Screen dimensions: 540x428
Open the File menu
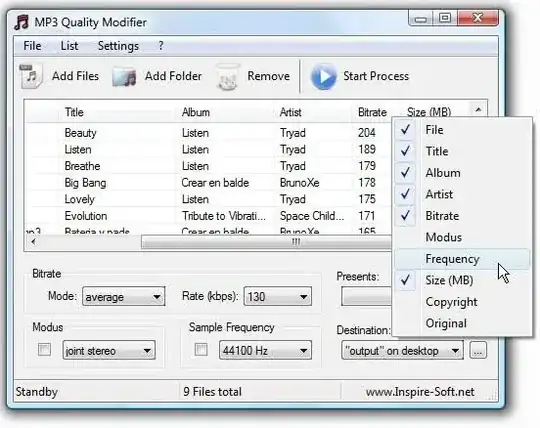pos(32,46)
